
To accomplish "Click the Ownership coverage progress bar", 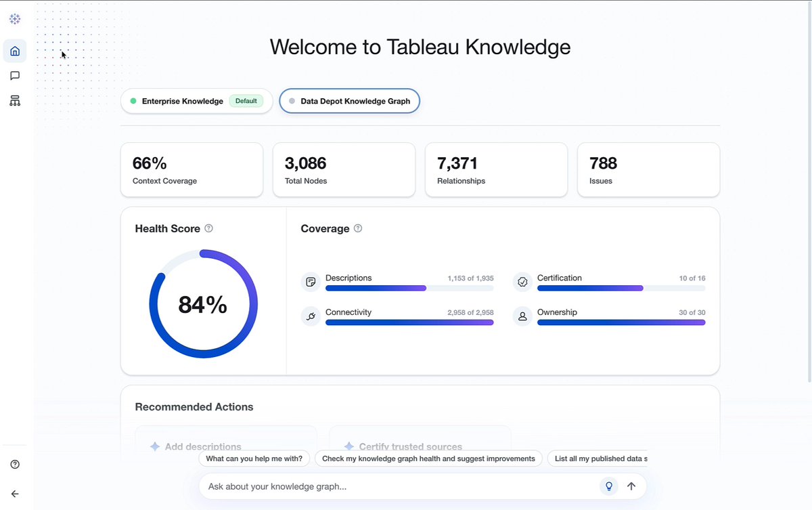I will (x=621, y=322).
